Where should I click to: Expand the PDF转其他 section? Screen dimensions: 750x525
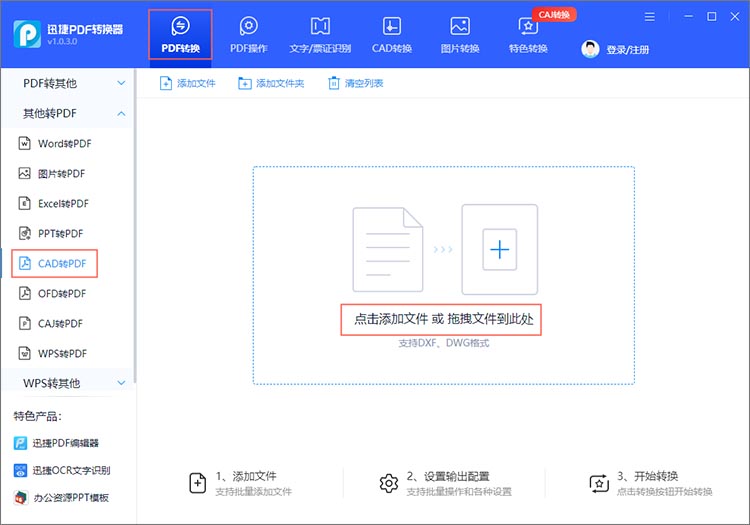(x=68, y=83)
